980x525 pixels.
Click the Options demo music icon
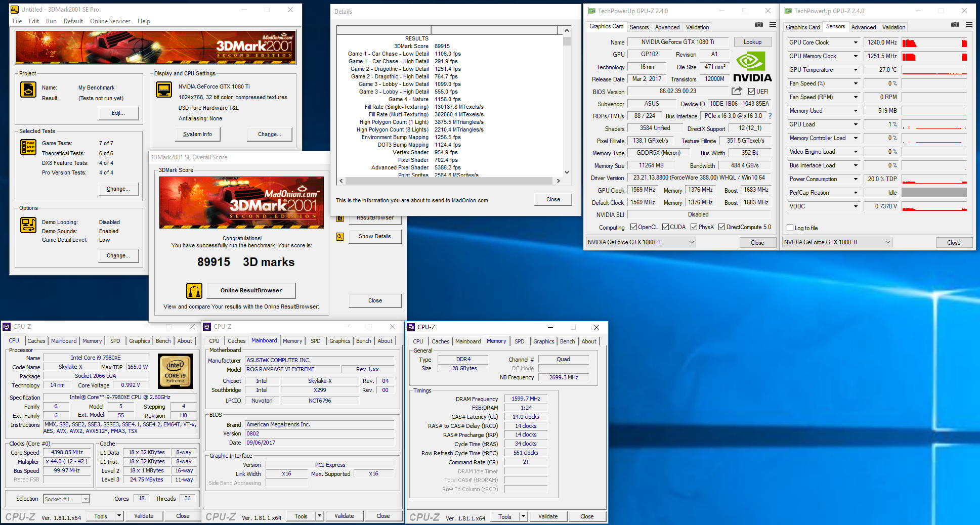tap(28, 225)
